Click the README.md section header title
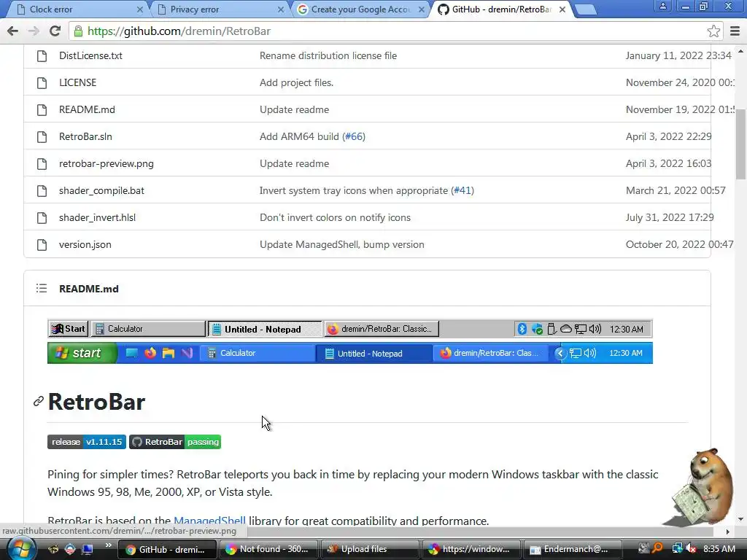Image resolution: width=747 pixels, height=560 pixels. click(88, 289)
